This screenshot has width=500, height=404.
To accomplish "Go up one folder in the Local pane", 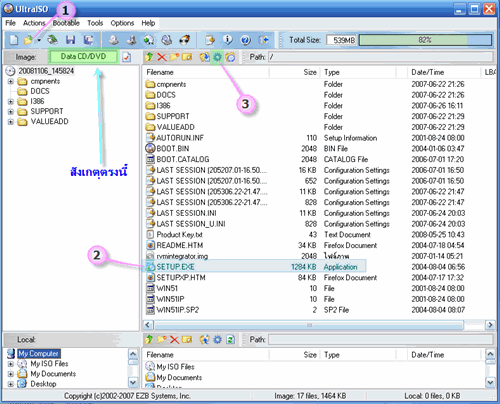I will tap(149, 340).
